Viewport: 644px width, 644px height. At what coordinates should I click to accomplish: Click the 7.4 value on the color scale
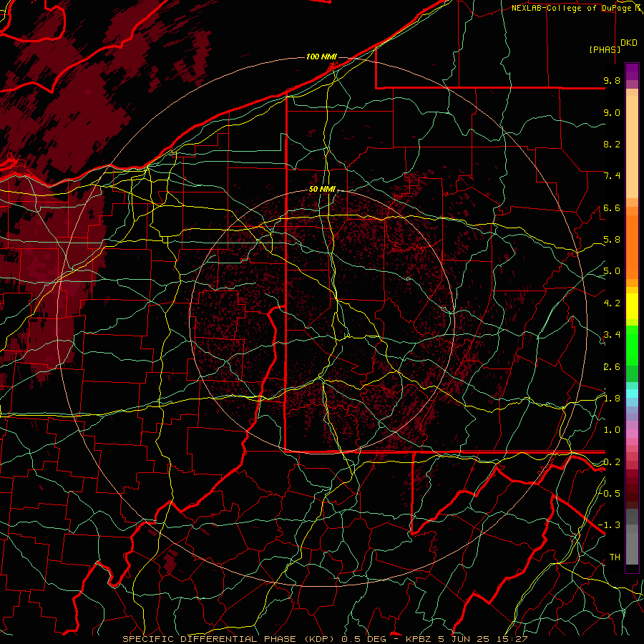tap(612, 176)
